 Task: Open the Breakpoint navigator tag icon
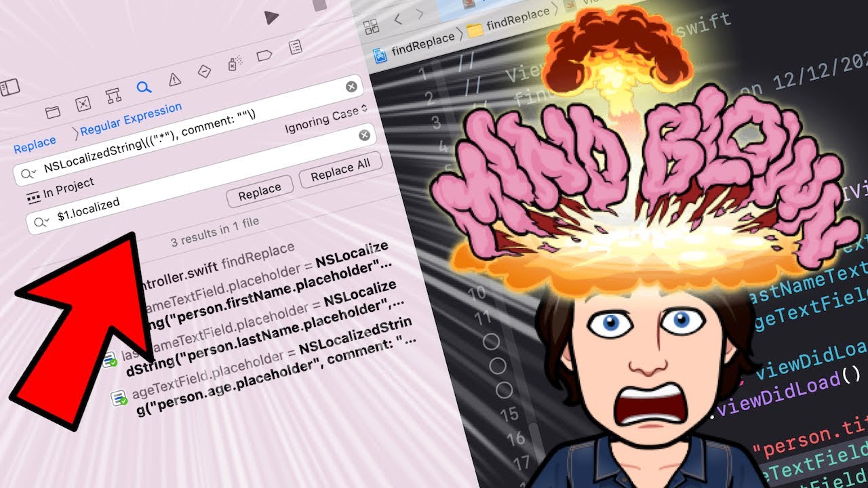click(264, 55)
